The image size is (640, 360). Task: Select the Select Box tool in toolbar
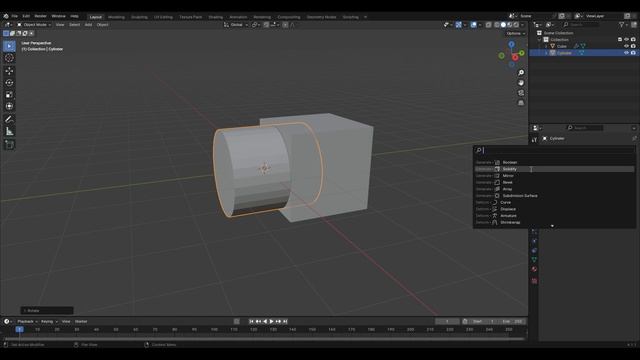coord(9,46)
